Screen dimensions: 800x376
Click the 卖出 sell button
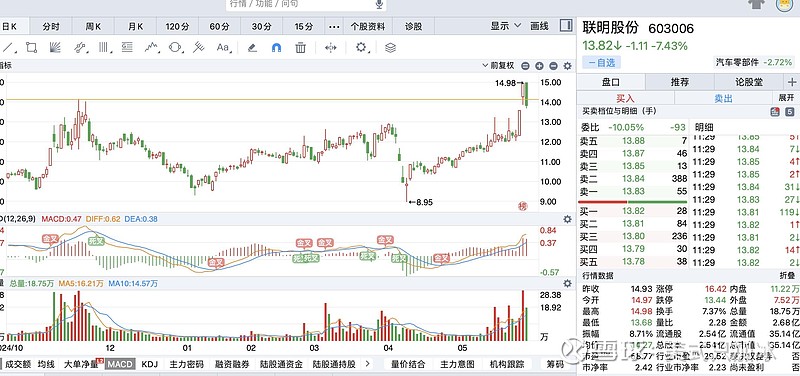point(723,98)
